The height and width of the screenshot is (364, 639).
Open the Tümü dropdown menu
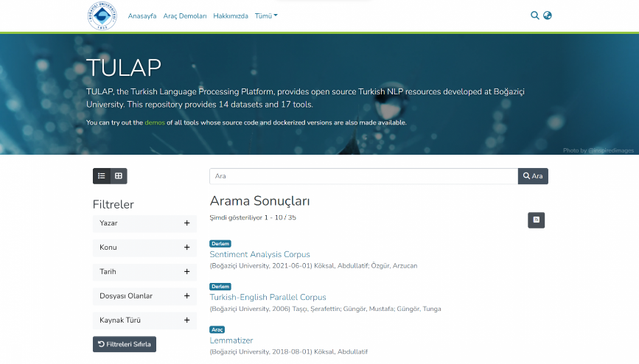(266, 15)
